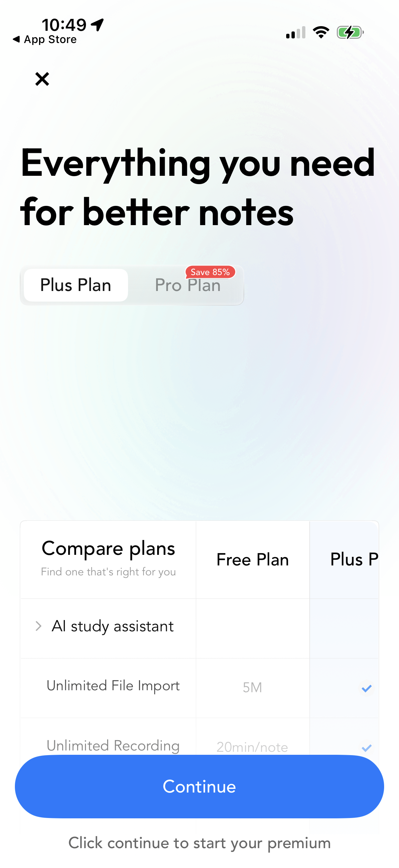Click the charging battery indicator
Image resolution: width=399 pixels, height=868 pixels.
coord(350,32)
